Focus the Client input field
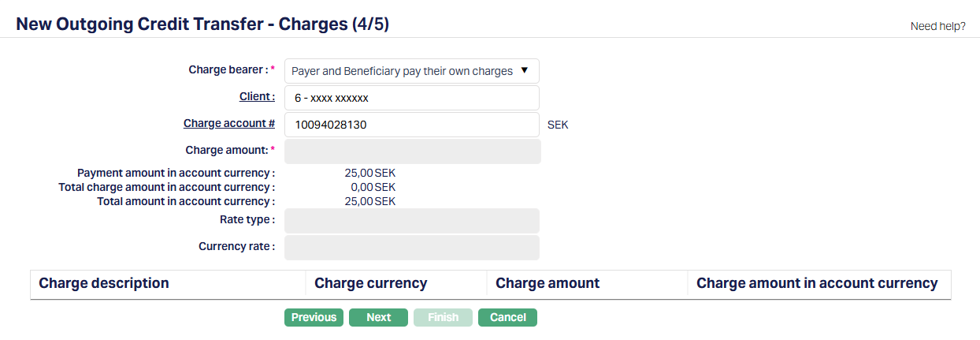This screenshot has height=340, width=980. pos(411,99)
